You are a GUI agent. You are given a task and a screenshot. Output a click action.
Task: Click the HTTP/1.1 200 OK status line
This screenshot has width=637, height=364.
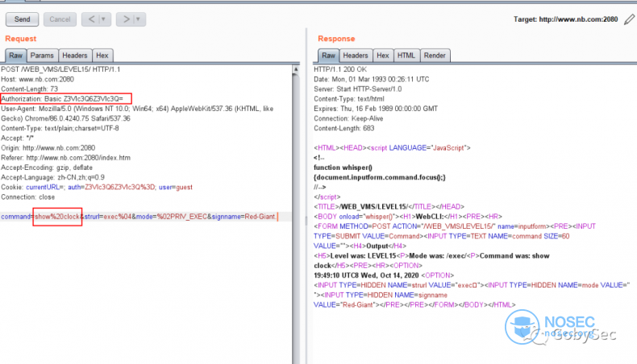[x=340, y=69]
